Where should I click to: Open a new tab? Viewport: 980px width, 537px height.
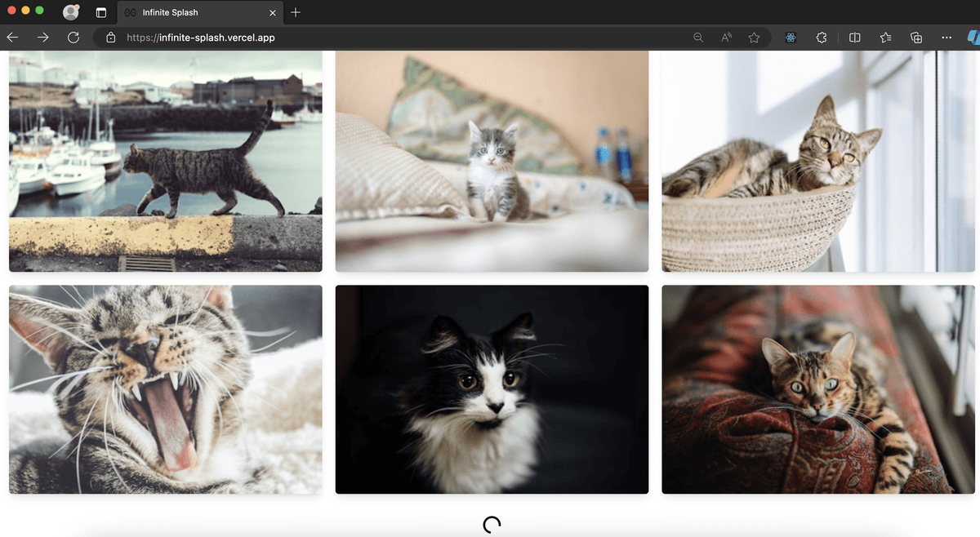[x=296, y=12]
